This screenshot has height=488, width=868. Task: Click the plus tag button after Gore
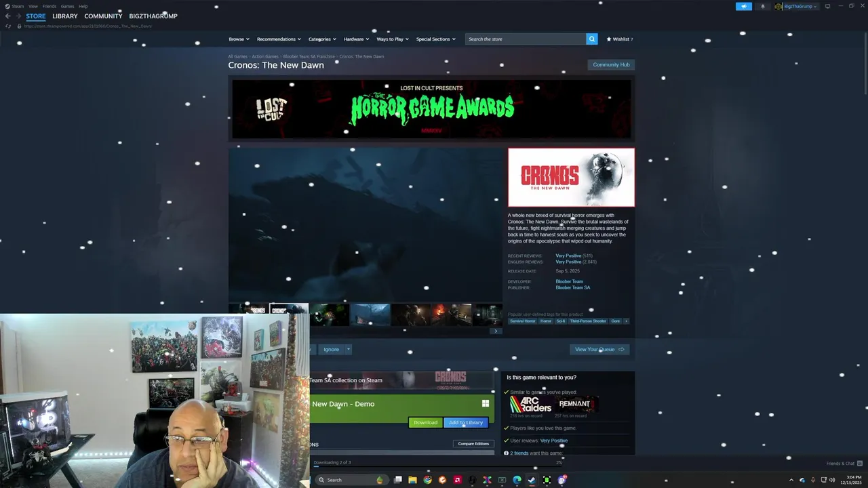click(x=626, y=321)
